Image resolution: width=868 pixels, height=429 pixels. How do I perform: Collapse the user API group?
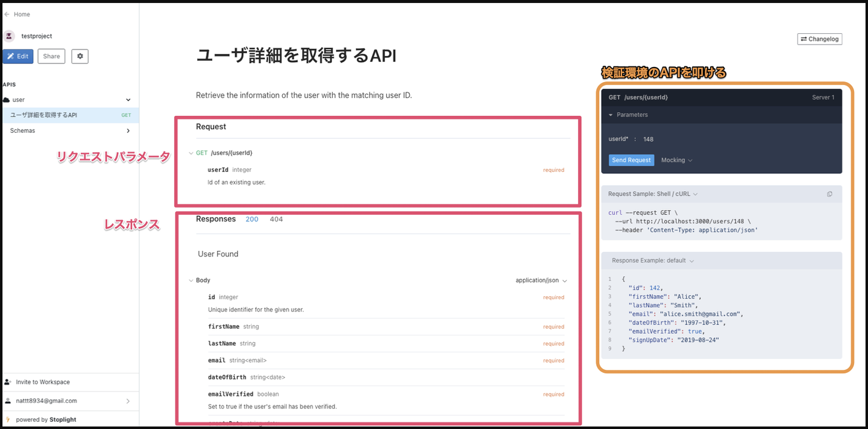pyautogui.click(x=128, y=100)
